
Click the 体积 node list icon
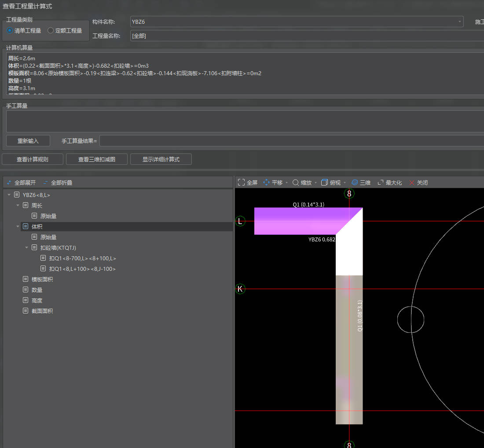click(26, 226)
